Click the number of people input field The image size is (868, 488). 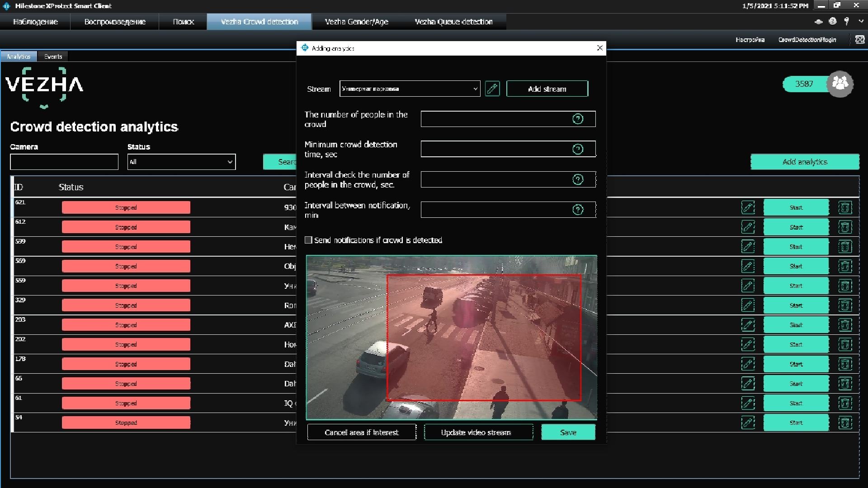click(x=508, y=119)
